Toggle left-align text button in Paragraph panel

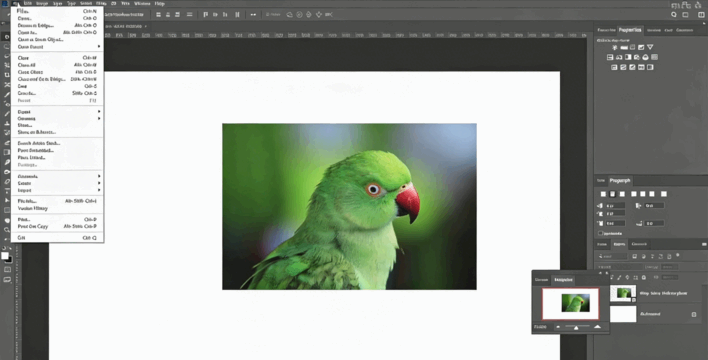[x=603, y=194]
